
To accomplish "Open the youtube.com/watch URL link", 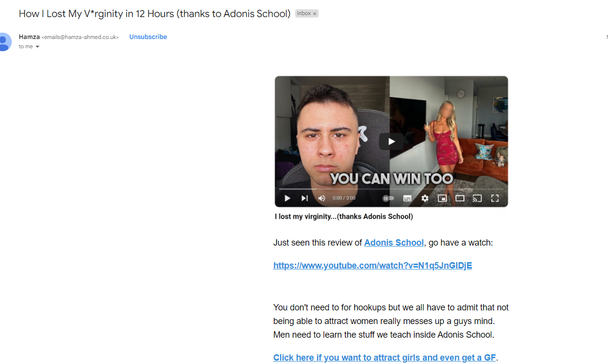I will 373,266.
